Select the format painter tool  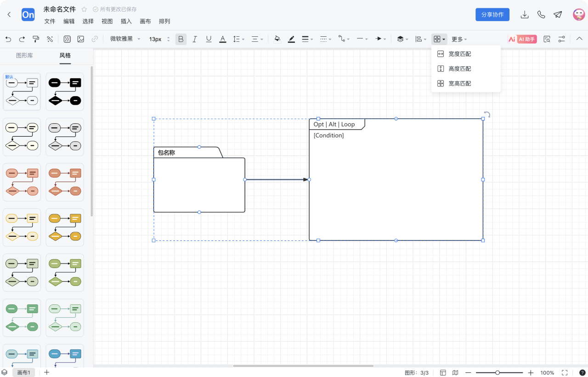click(36, 39)
